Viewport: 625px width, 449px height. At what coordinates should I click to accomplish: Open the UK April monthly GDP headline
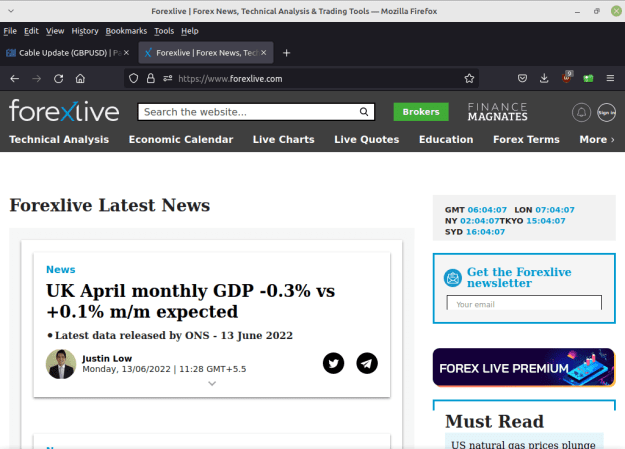(x=191, y=301)
